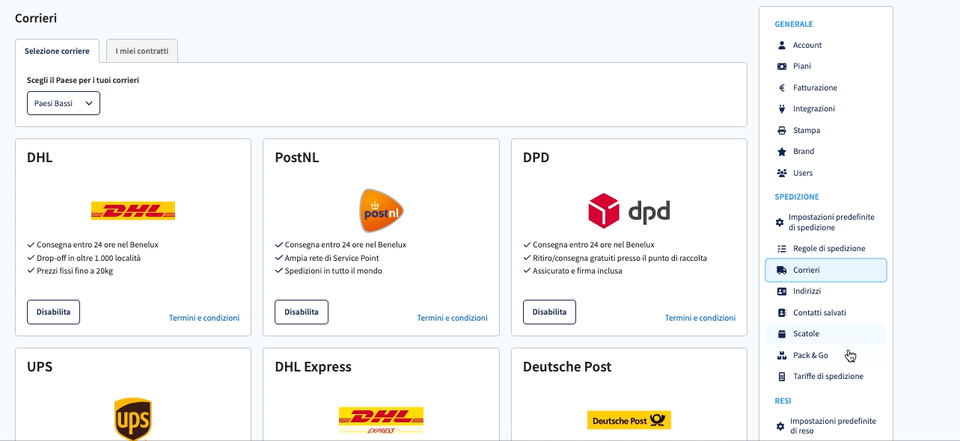This screenshot has width=960, height=441.
Task: Click 'Drop-off in oltre 1.000 località' text
Action: click(89, 258)
